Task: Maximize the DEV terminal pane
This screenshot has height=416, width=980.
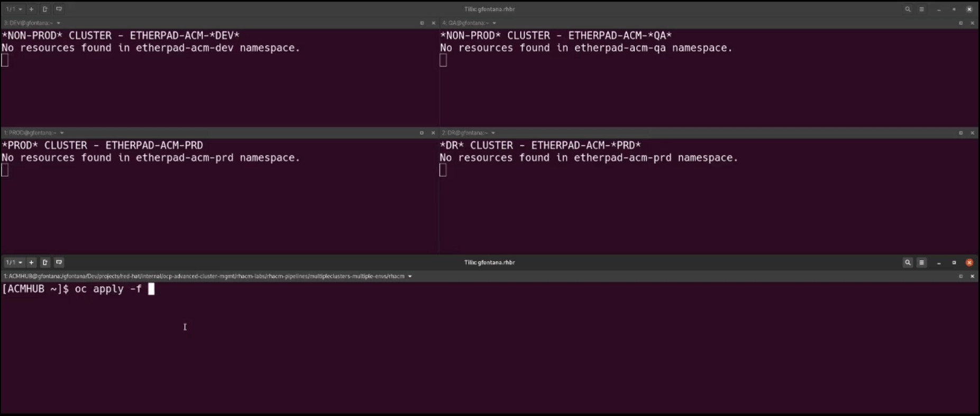Action: (422, 23)
